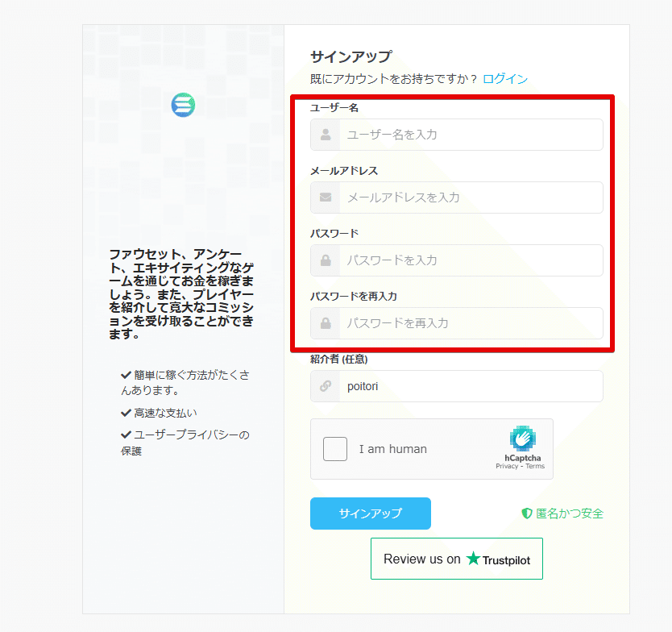
Task: Open the ログイン login link
Action: coord(506,79)
